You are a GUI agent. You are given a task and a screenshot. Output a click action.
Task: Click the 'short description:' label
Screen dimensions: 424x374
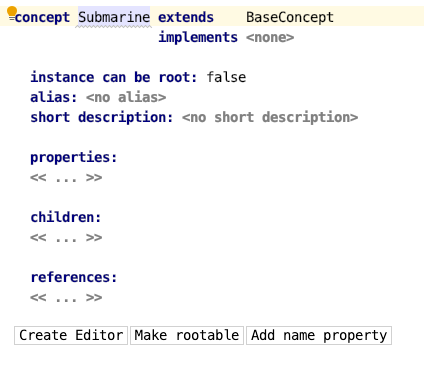(x=102, y=117)
